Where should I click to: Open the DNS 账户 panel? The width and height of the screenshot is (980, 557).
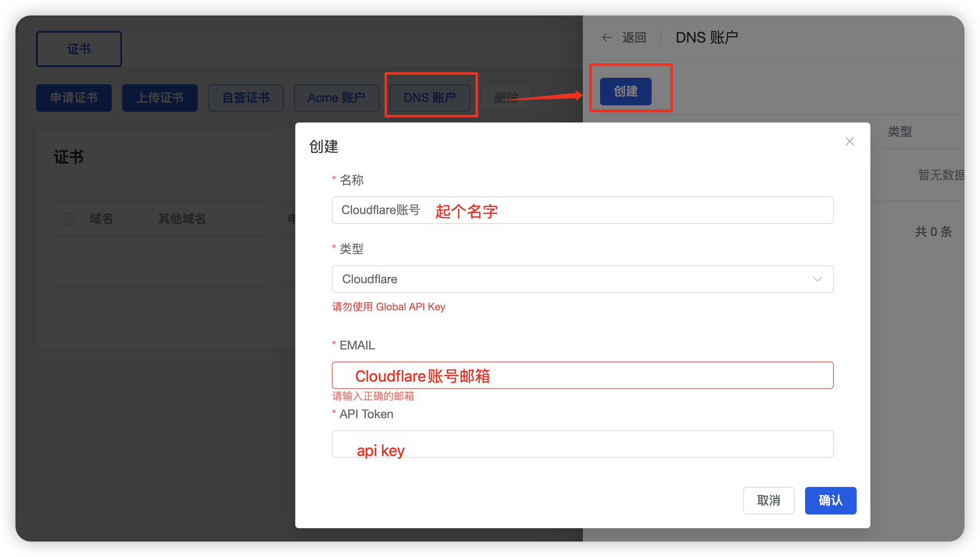coord(430,98)
